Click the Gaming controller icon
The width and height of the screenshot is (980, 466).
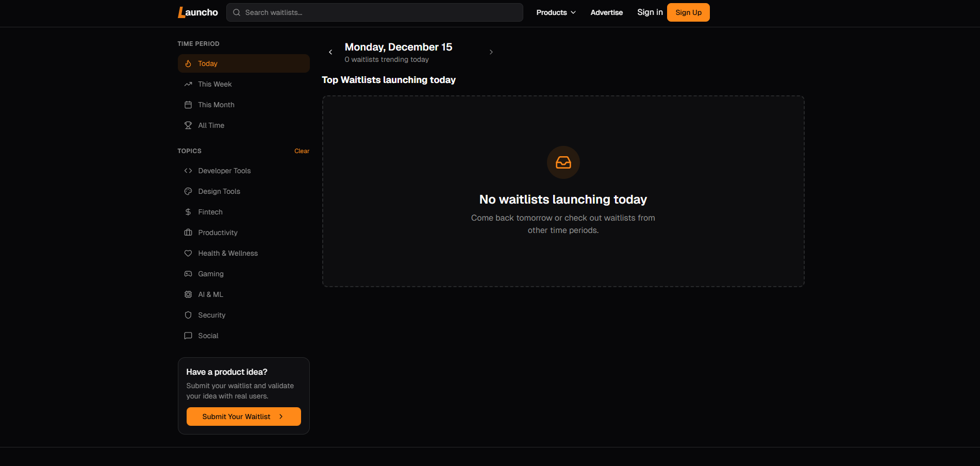coord(188,274)
